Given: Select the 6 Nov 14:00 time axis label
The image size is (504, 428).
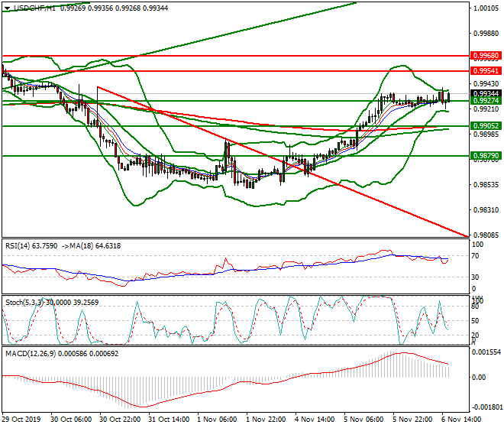Looking at the screenshot, I should (x=461, y=420).
